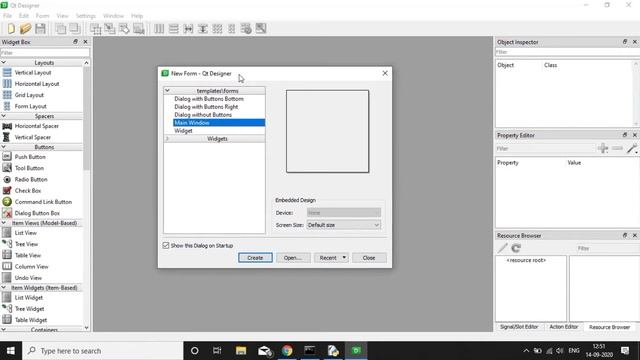Click Lay Out Horizontally in Splitter icon
Viewport: 640px width, 360px height.
pyautogui.click(x=188, y=29)
